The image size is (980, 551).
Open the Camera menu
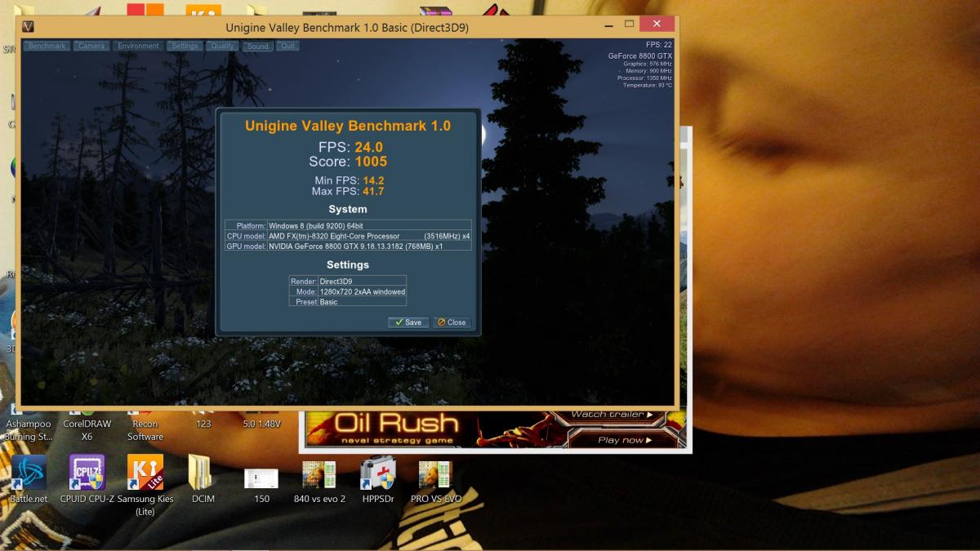(x=91, y=46)
